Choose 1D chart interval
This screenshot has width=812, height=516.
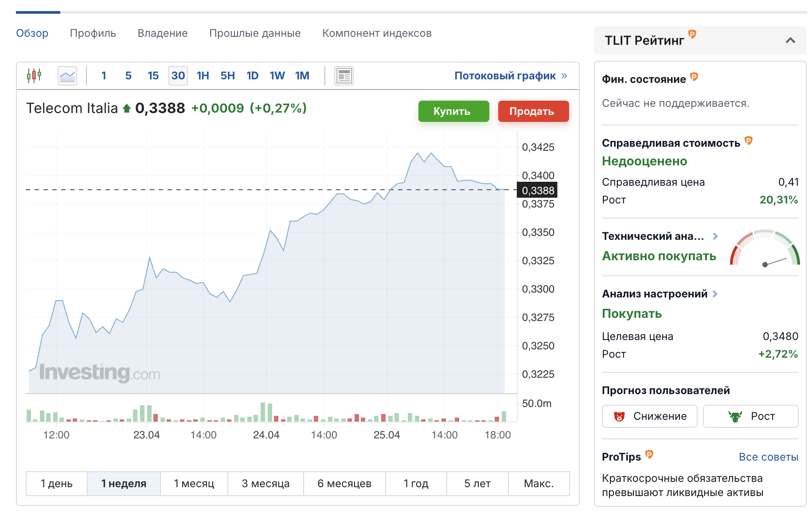pos(253,76)
